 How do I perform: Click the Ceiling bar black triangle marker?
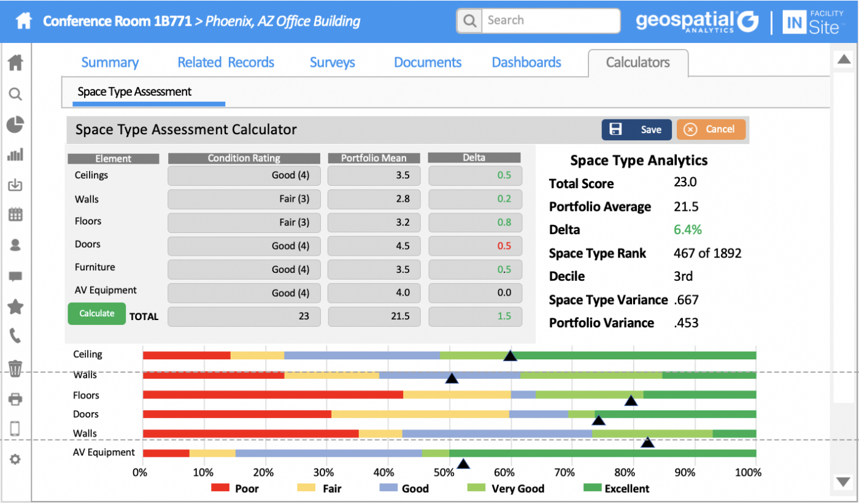click(510, 356)
